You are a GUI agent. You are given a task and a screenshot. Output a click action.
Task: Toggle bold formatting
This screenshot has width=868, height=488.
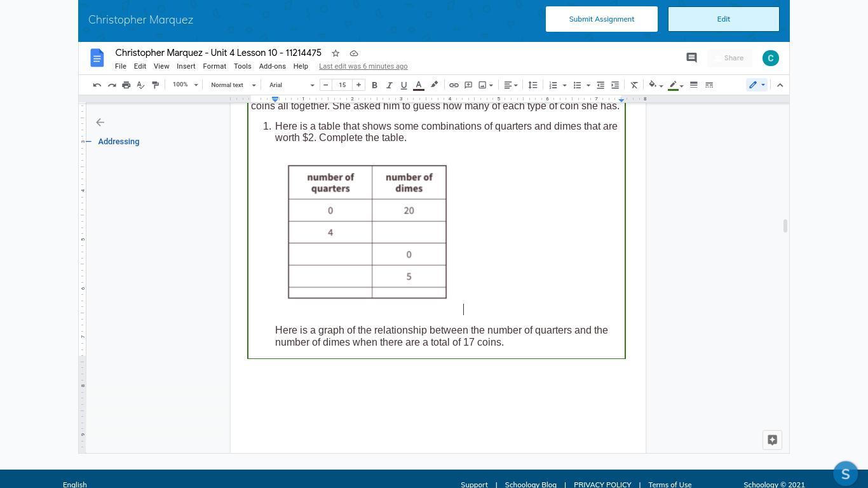tap(375, 85)
